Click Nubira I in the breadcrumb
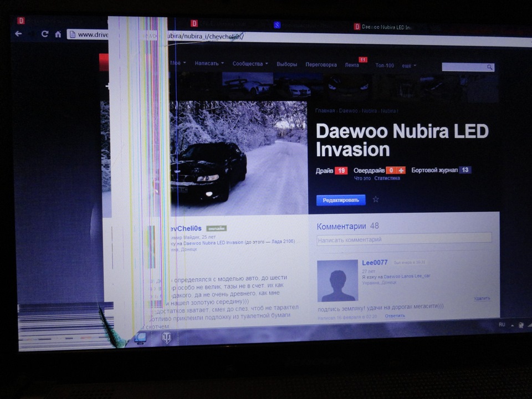 [389, 111]
